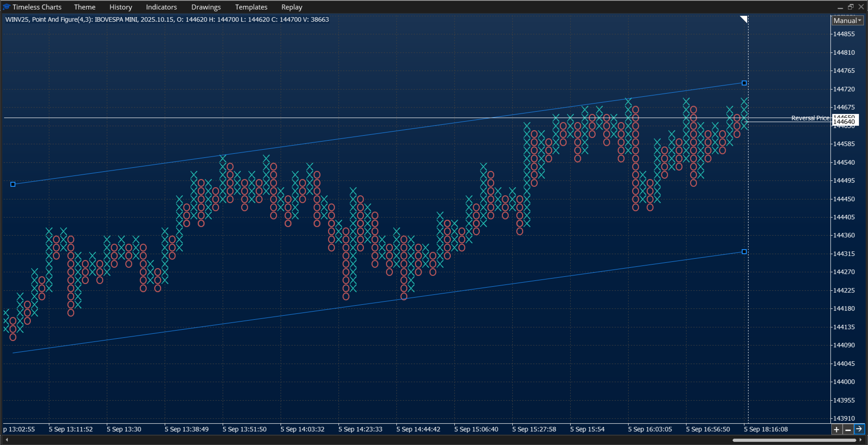Click the minus zoom-out chart button
Screen dimensions: 868x445
pos(848,430)
